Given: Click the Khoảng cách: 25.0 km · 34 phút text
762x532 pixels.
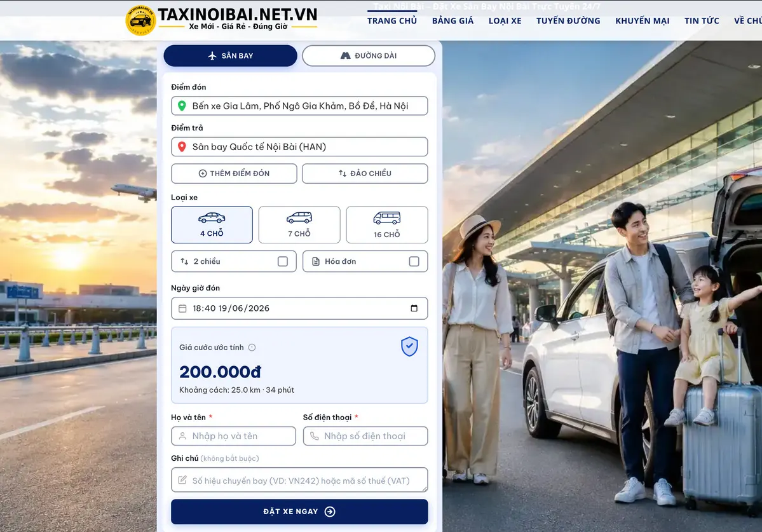Looking at the screenshot, I should 236,390.
